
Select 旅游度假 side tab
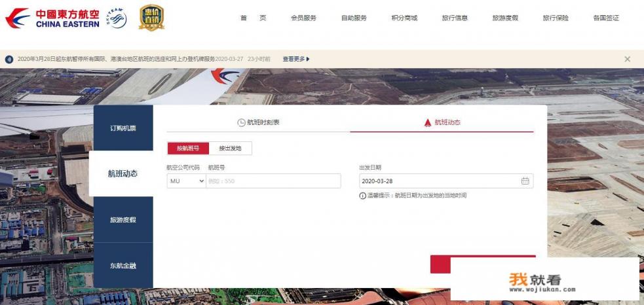coord(123,220)
